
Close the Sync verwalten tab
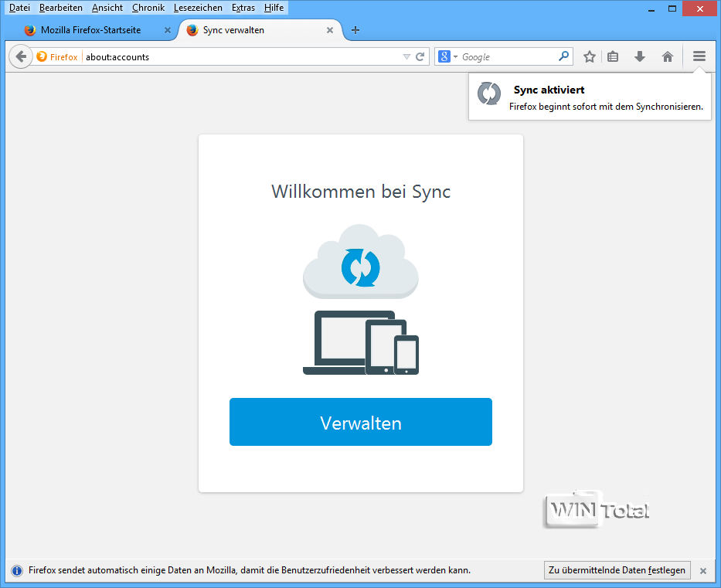330,30
